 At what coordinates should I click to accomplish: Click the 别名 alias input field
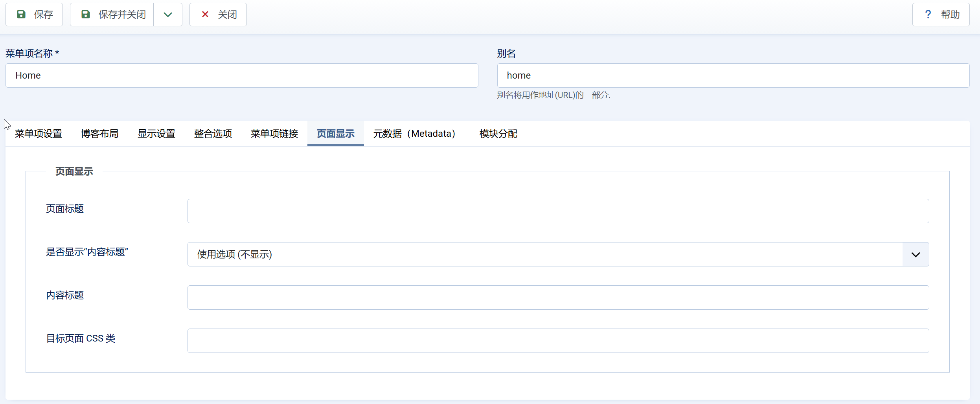click(x=733, y=75)
